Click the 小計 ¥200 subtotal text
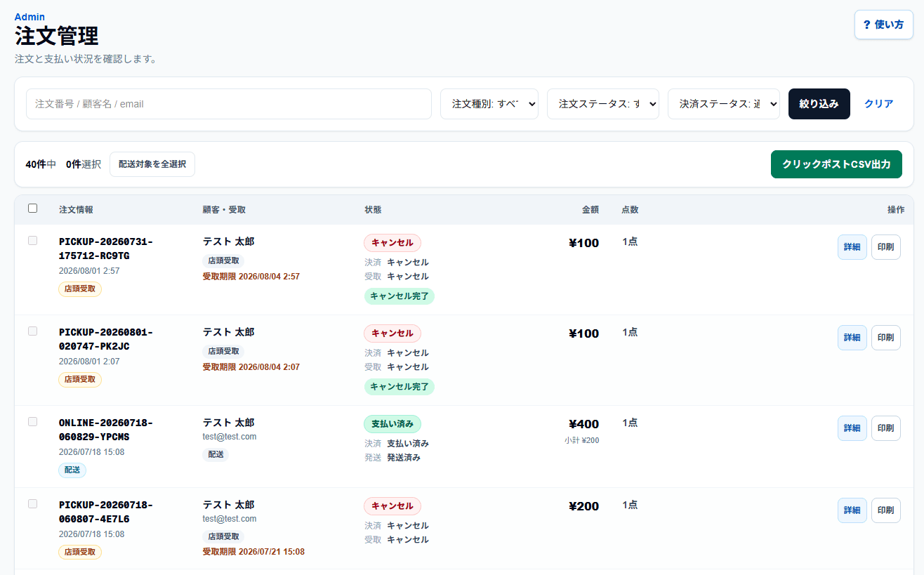 [x=581, y=440]
